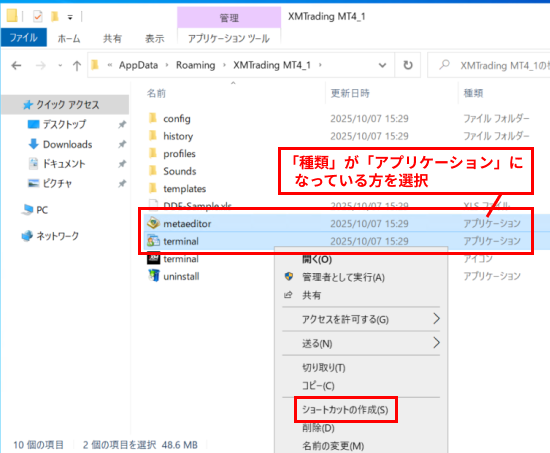Expand the chevron after XMTrading MT4_1 breadcrumb

point(320,65)
